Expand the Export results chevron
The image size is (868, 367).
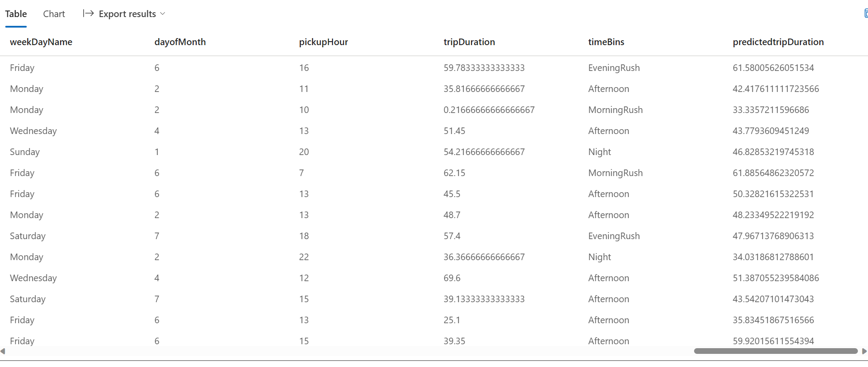pos(163,14)
